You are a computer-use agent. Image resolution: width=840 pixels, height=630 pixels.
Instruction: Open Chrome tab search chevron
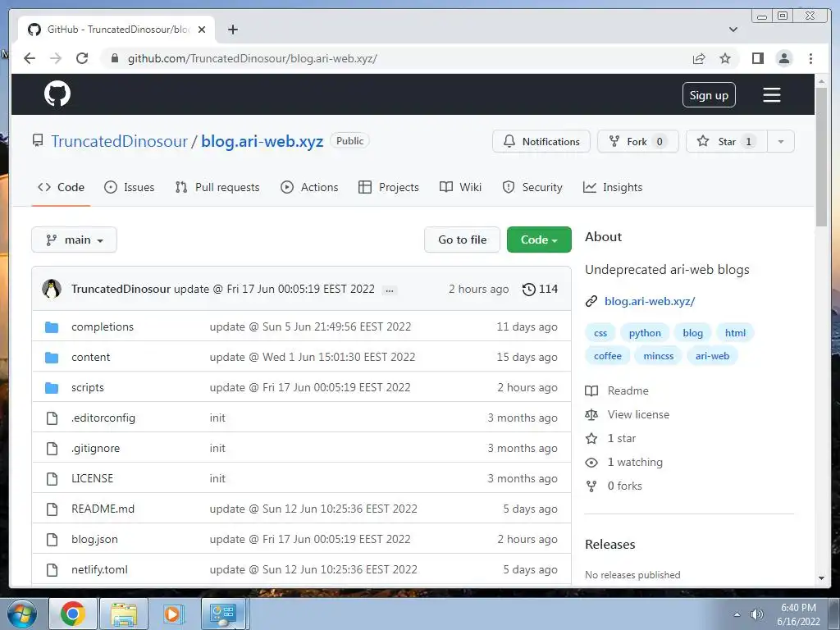(733, 30)
